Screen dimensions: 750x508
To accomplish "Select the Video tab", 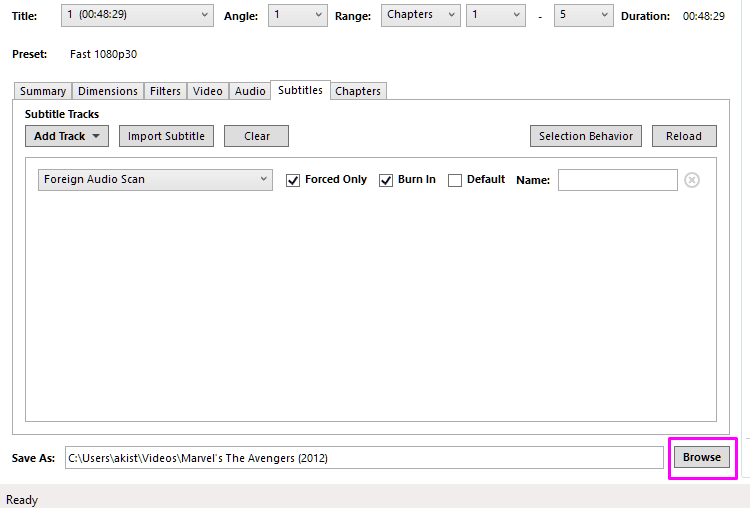I will (208, 91).
